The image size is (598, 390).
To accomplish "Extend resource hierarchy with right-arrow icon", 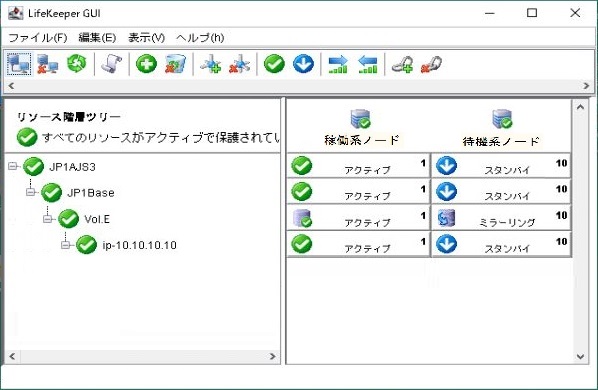I will click(338, 64).
